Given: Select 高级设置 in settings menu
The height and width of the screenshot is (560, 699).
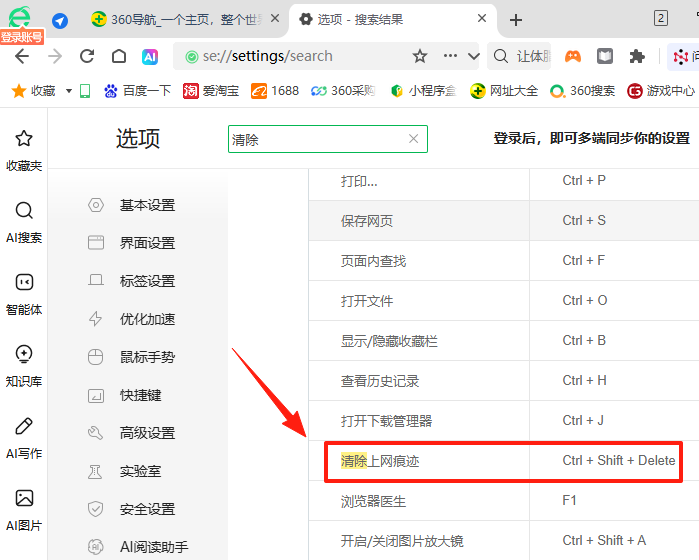Looking at the screenshot, I should [x=132, y=433].
